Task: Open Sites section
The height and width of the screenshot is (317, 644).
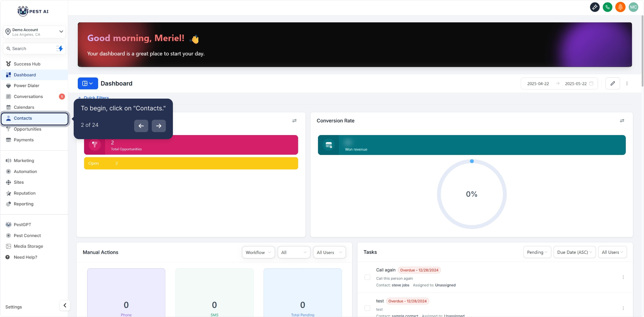Action: click(34, 182)
